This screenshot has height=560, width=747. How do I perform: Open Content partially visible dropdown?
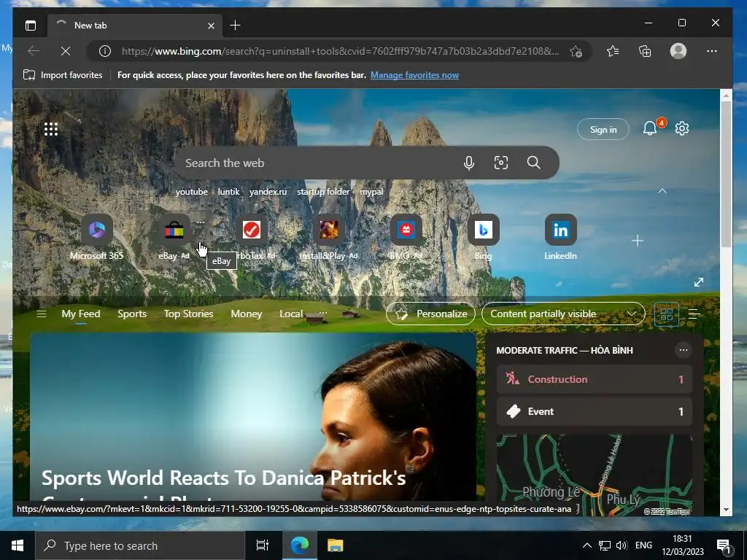click(563, 314)
